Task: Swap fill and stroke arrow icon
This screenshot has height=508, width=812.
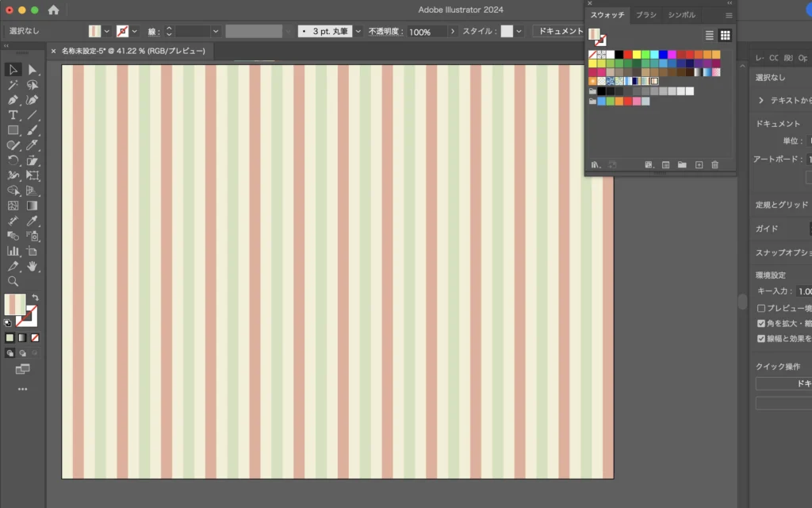Action: tap(36, 298)
